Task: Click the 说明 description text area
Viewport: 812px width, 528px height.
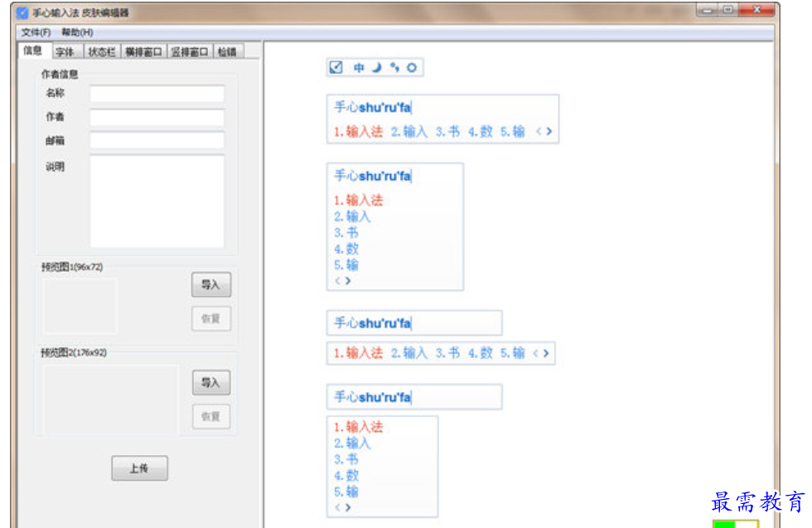Action: pos(157,201)
